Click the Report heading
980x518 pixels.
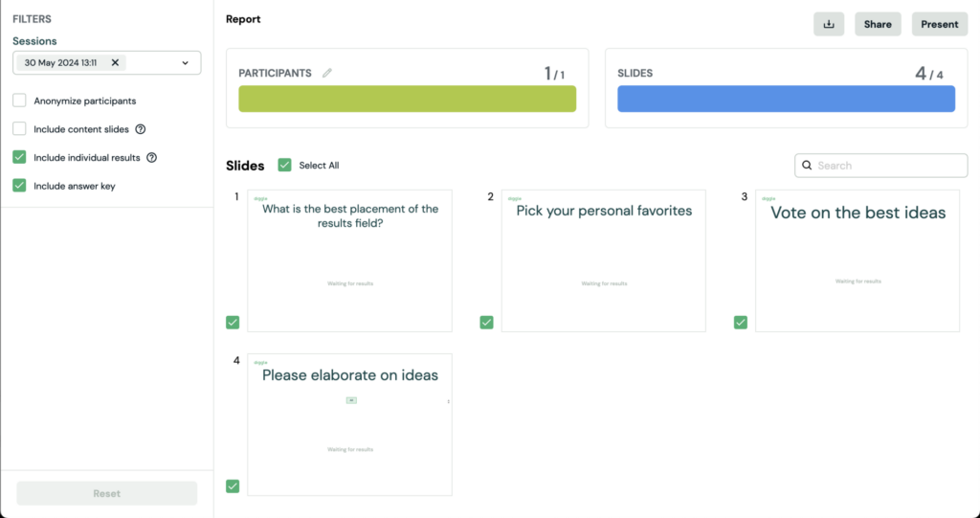[243, 19]
